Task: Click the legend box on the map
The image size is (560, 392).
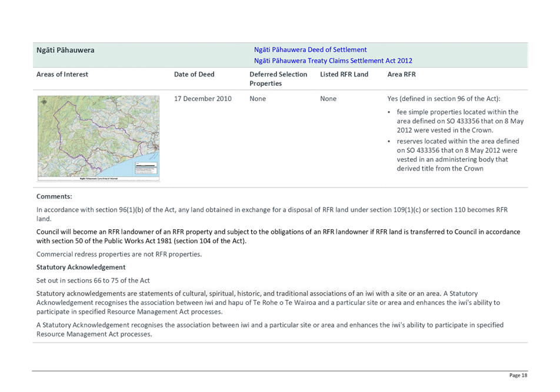Action: (x=146, y=168)
